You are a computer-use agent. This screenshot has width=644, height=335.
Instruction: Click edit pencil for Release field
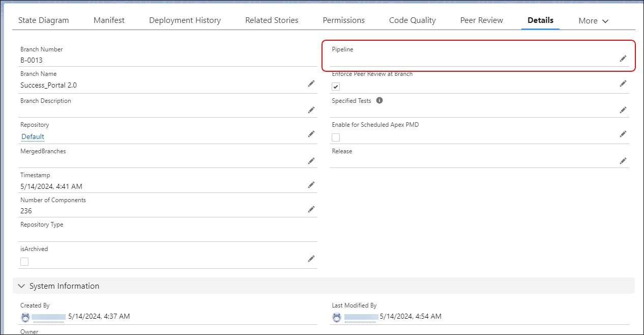tap(623, 161)
